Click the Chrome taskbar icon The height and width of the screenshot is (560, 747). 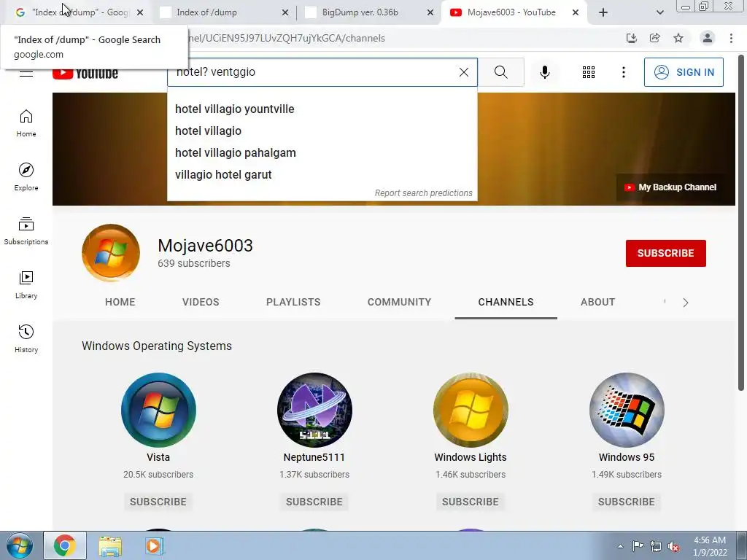[65, 545]
